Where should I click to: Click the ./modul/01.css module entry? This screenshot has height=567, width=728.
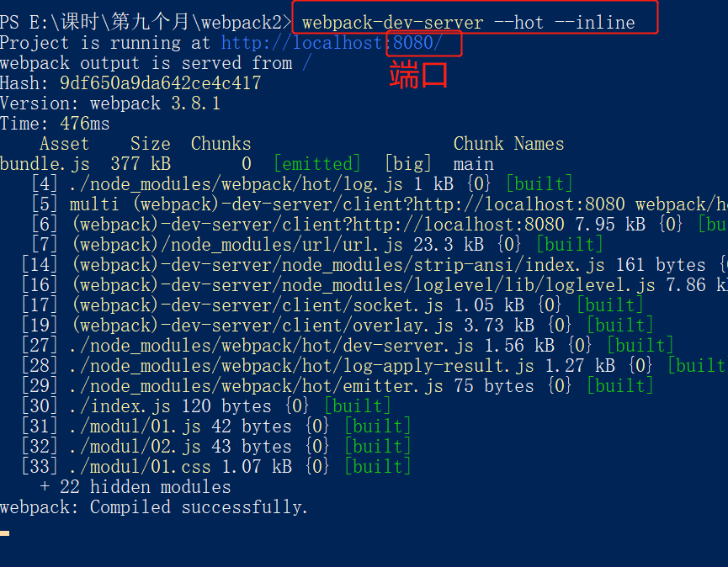click(216, 467)
